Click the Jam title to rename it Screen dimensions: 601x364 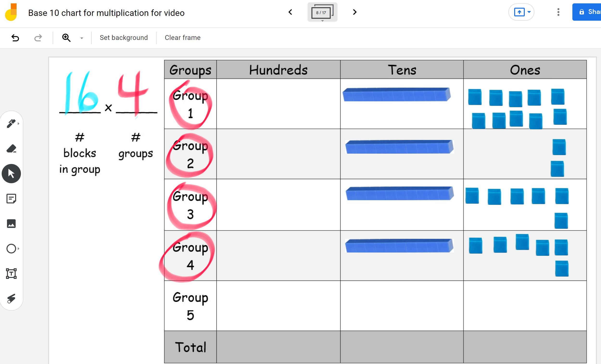106,13
